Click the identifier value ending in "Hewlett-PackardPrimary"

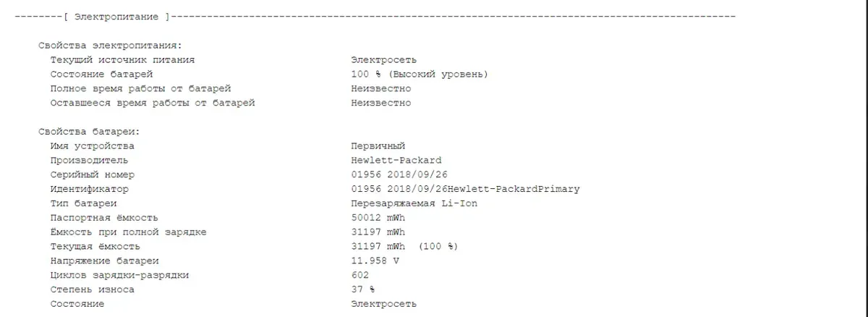point(465,189)
